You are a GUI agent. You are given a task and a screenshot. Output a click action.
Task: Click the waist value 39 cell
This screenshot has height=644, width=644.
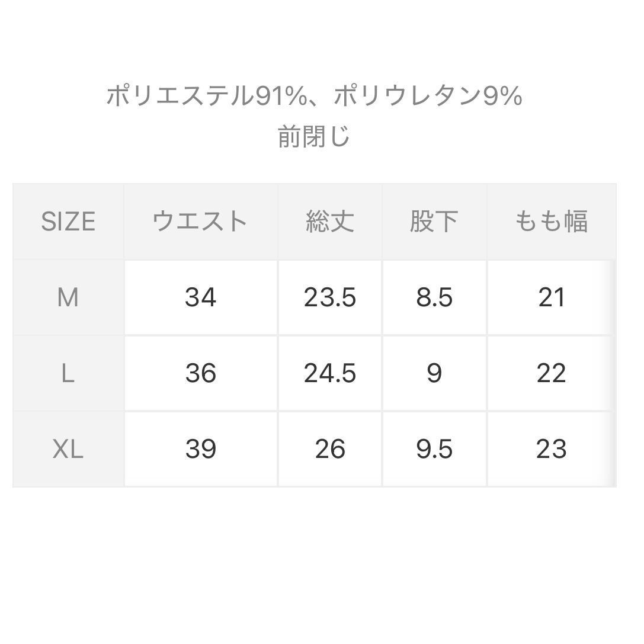coord(200,449)
